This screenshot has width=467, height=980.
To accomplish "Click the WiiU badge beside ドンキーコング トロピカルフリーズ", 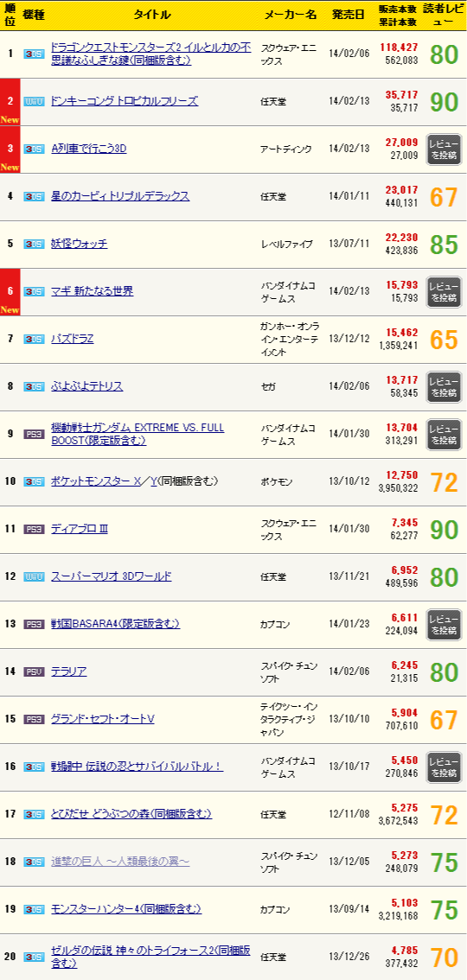I will (34, 101).
